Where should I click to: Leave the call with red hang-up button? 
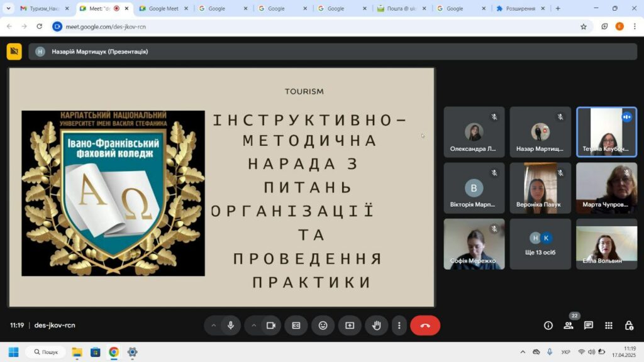click(x=425, y=326)
